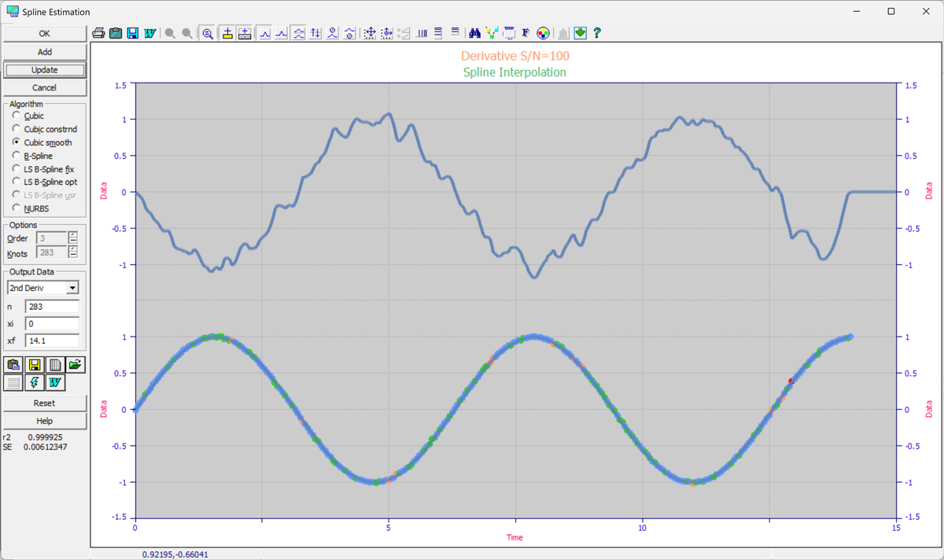Select the Cubic algorithm radio button

tap(17, 116)
